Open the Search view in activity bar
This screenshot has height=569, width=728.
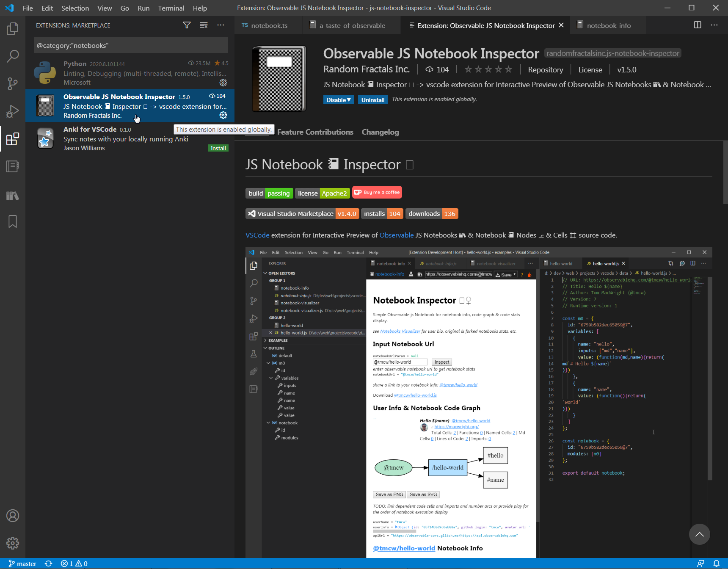pyautogui.click(x=13, y=56)
